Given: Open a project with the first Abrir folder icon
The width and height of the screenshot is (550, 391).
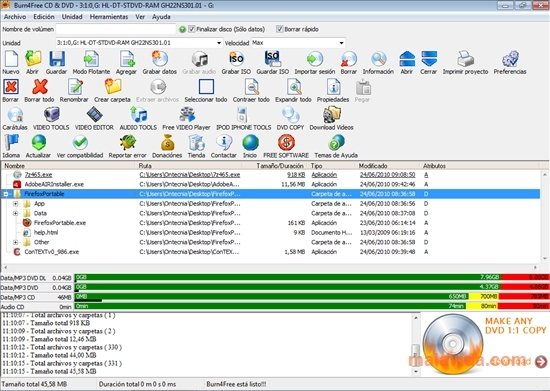Looking at the screenshot, I should coord(33,59).
